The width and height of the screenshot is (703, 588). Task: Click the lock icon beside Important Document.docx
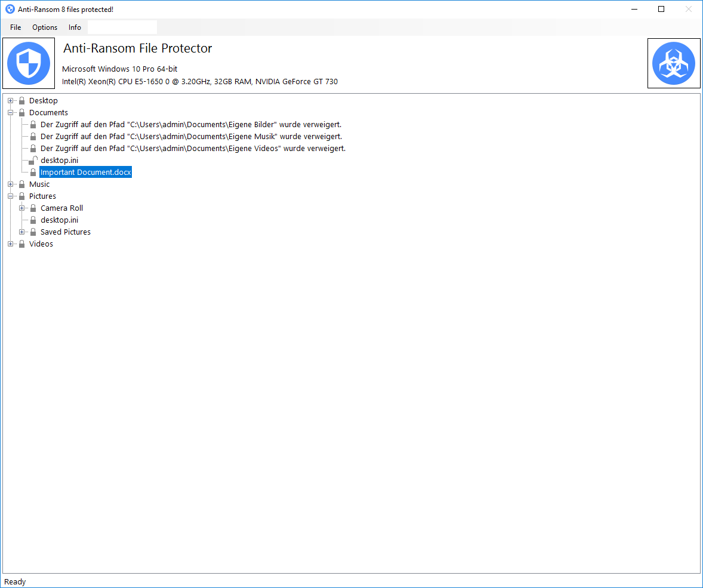(x=33, y=173)
